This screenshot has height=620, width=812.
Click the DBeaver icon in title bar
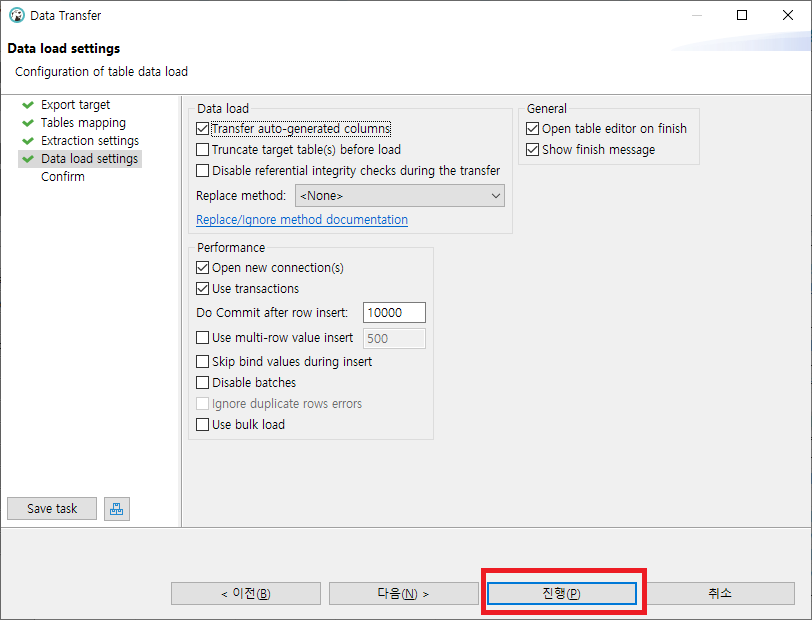pos(16,15)
